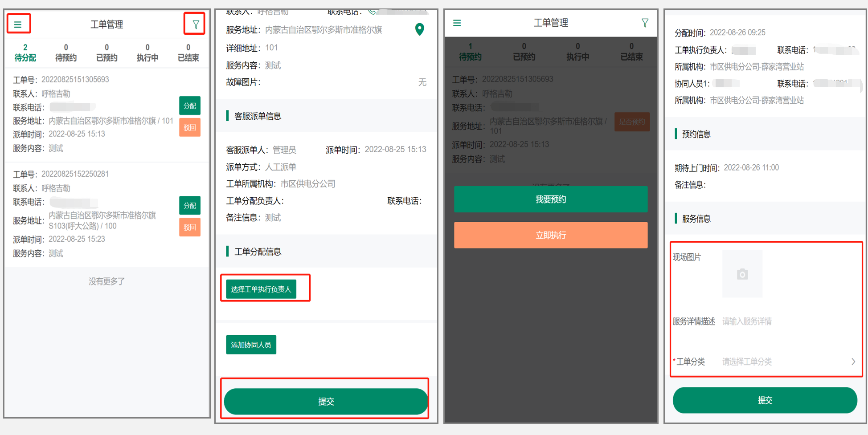868x435 pixels.
Task: Switch to the 执行中 tab in first screen
Action: (147, 53)
